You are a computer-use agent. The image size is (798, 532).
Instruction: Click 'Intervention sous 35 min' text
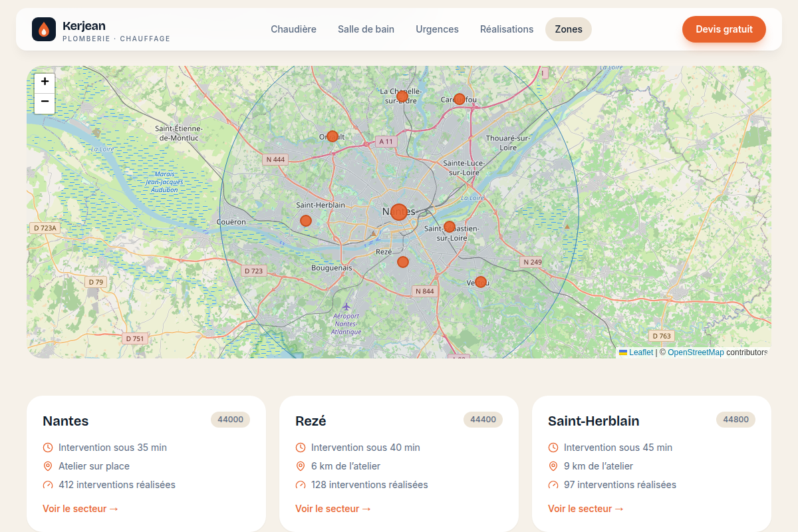click(112, 448)
